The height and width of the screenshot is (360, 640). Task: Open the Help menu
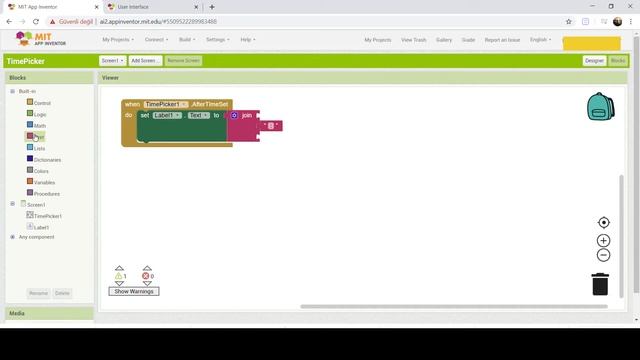click(x=248, y=40)
